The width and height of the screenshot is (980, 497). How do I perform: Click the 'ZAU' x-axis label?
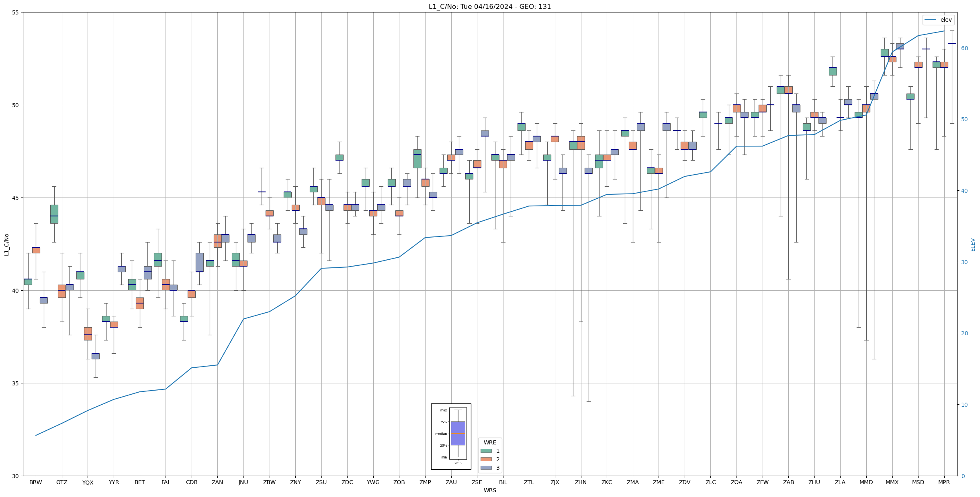pos(451,482)
